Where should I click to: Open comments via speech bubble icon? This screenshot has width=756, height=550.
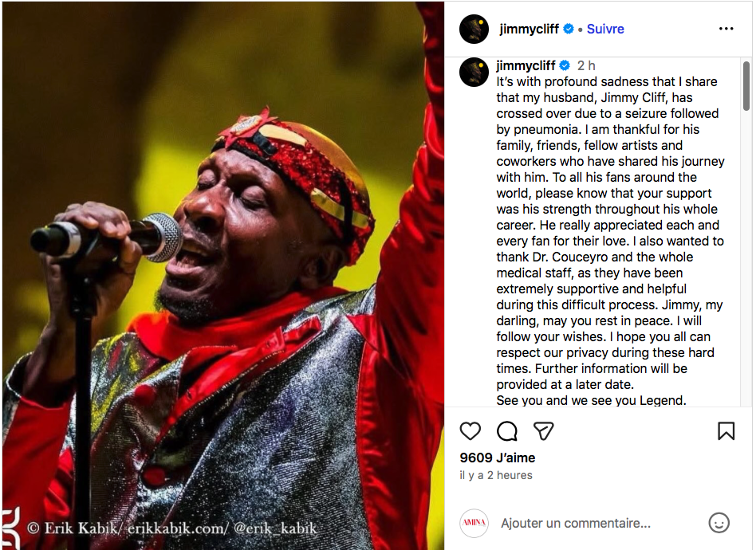[506, 431]
